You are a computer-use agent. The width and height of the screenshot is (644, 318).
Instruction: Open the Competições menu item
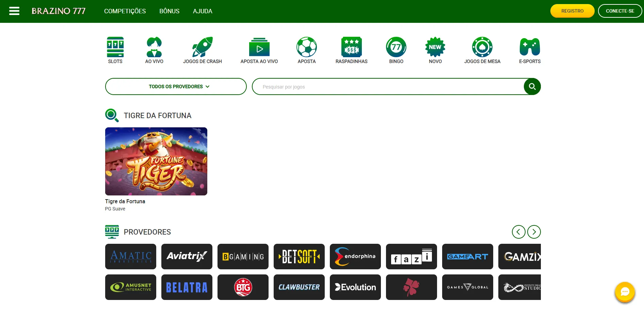[x=125, y=11]
